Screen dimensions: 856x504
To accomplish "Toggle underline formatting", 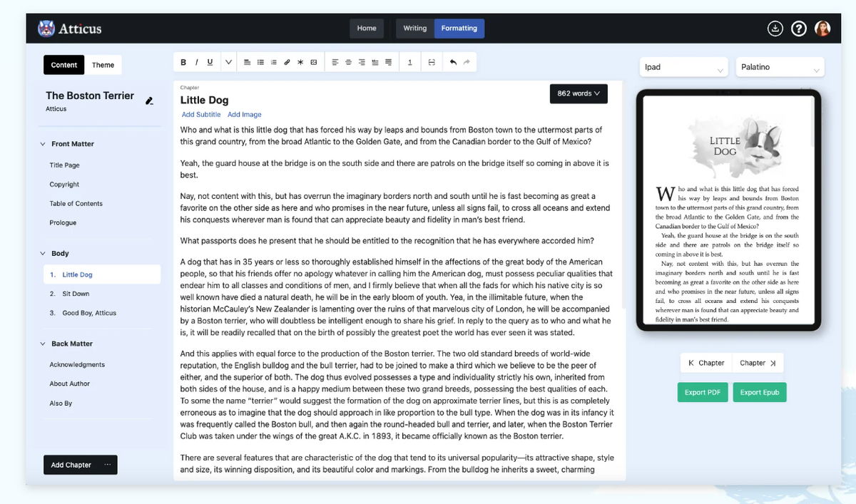I will pyautogui.click(x=210, y=62).
